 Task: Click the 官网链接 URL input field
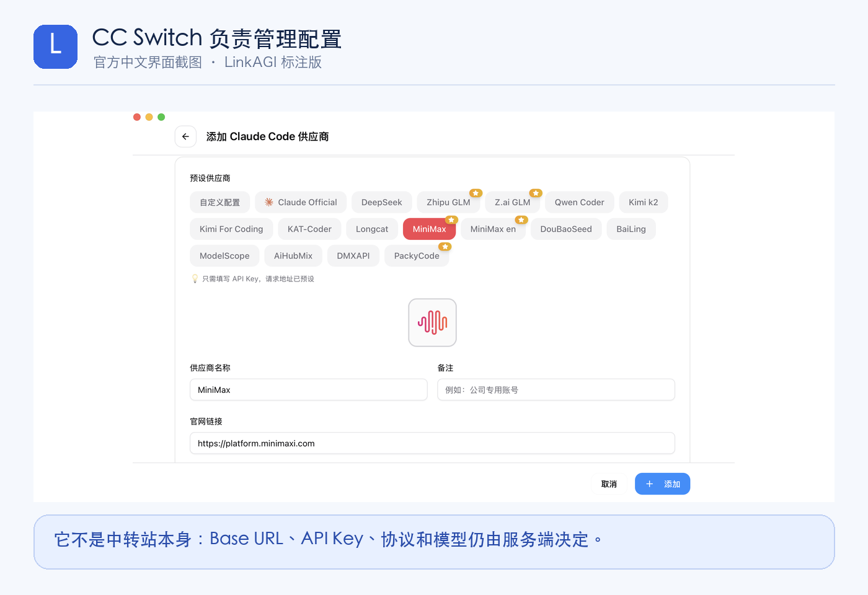pyautogui.click(x=432, y=443)
